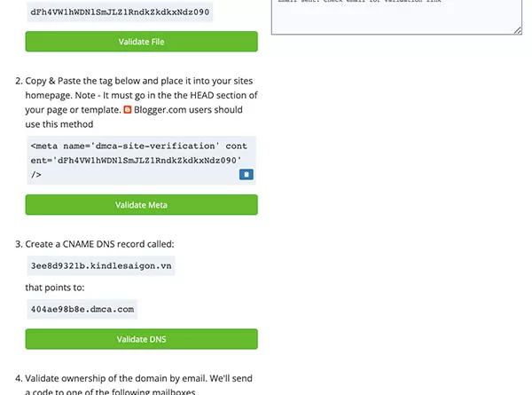Click inside the validation status text area
This screenshot has width=532, height=395.
click(x=396, y=17)
